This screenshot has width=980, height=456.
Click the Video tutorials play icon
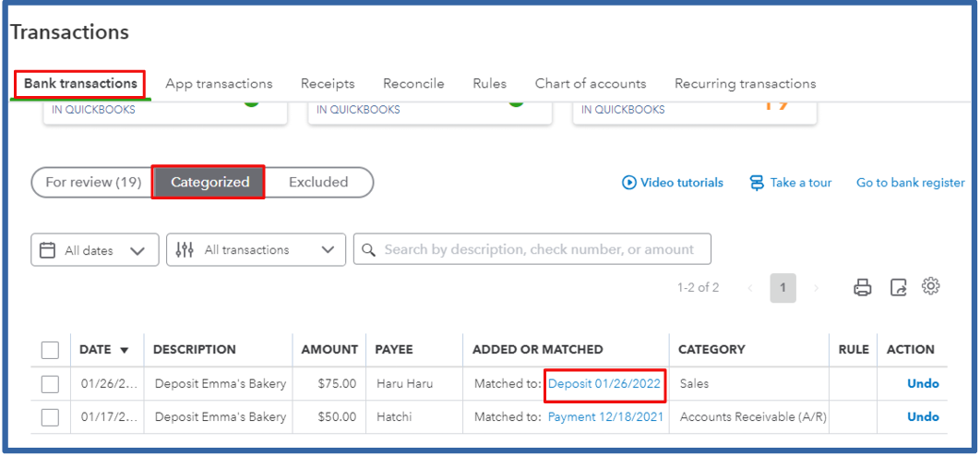[628, 183]
